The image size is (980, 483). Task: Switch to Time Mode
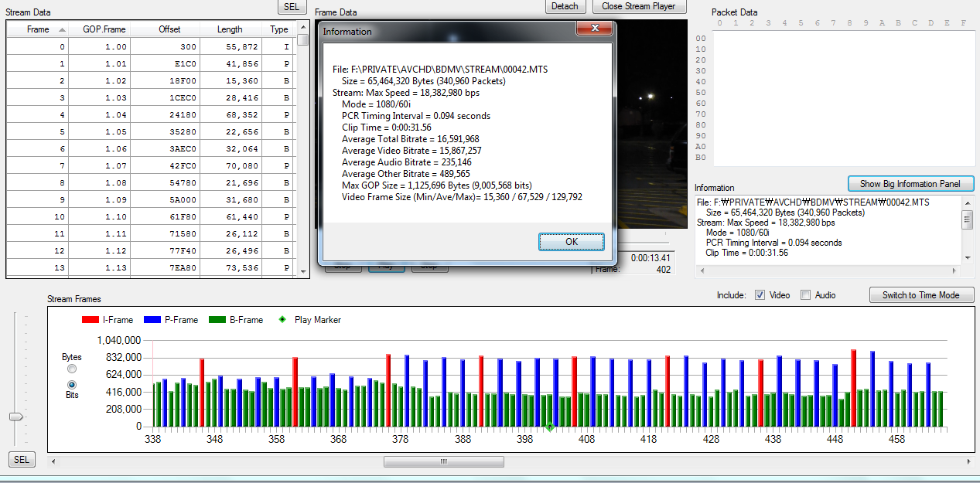pyautogui.click(x=921, y=295)
